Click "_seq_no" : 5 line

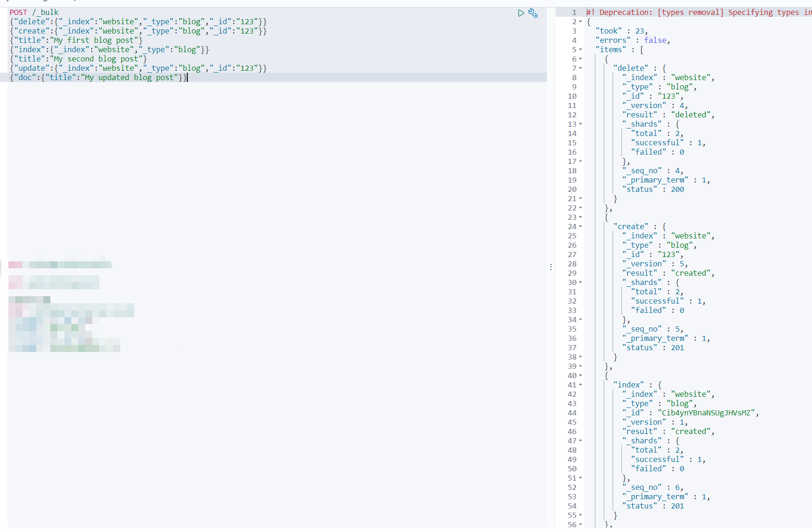(653, 329)
